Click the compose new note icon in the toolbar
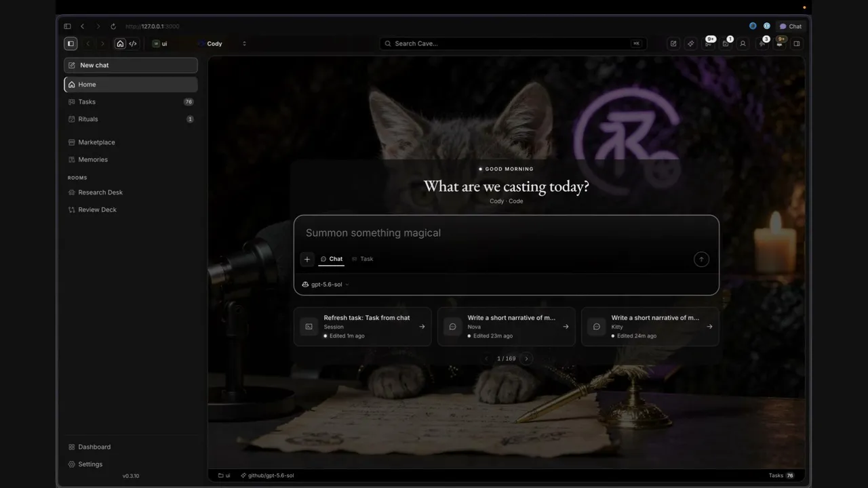Screen dimensions: 868x488 pos(673,43)
